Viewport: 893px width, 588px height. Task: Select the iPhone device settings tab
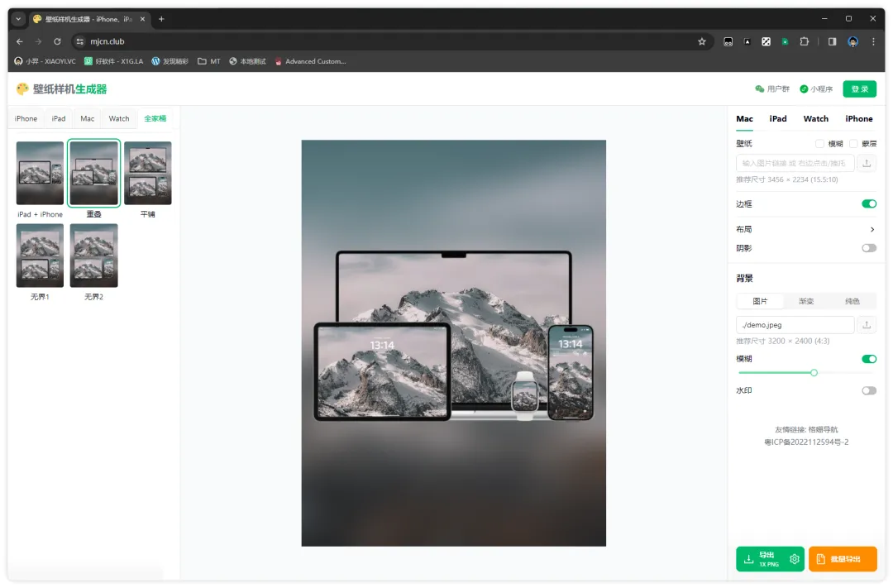tap(859, 118)
